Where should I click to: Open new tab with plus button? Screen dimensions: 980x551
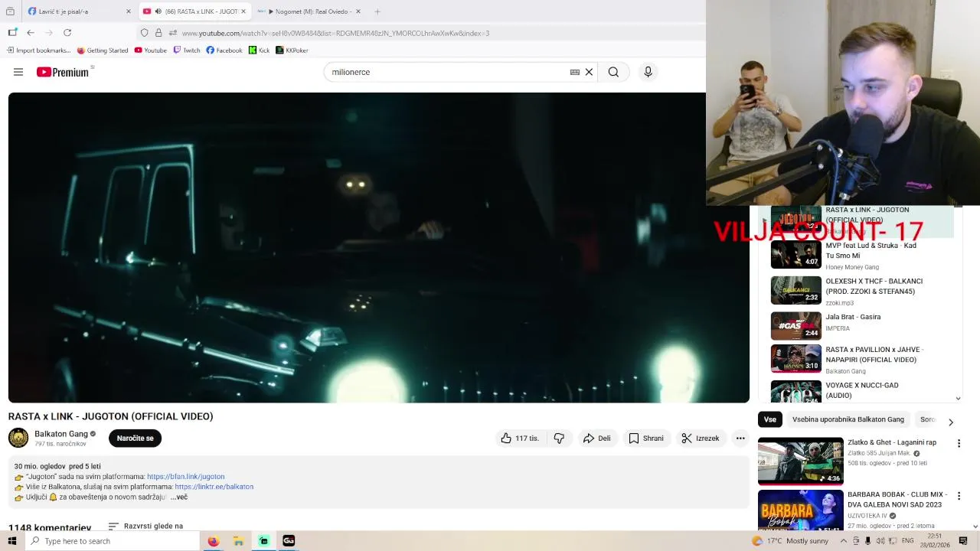(377, 11)
